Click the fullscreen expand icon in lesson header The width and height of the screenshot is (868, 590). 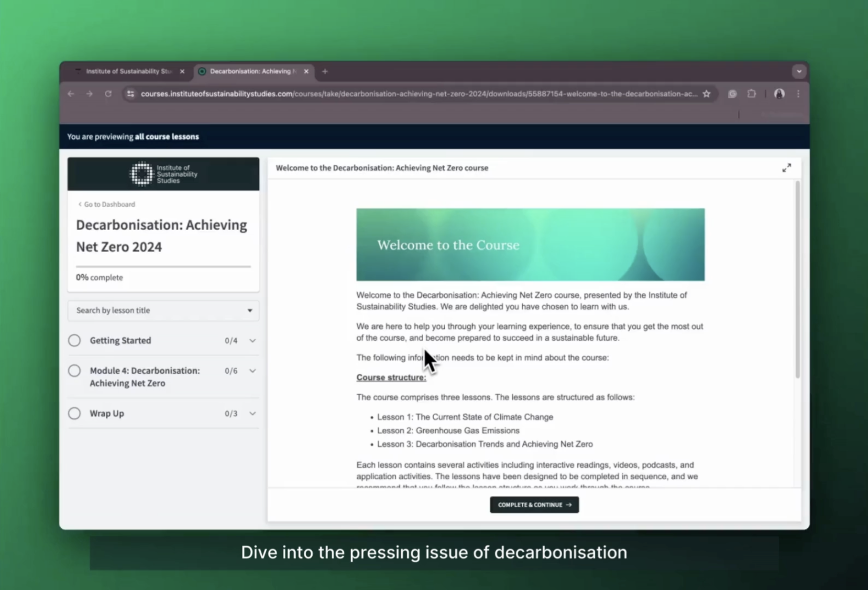pyautogui.click(x=787, y=168)
